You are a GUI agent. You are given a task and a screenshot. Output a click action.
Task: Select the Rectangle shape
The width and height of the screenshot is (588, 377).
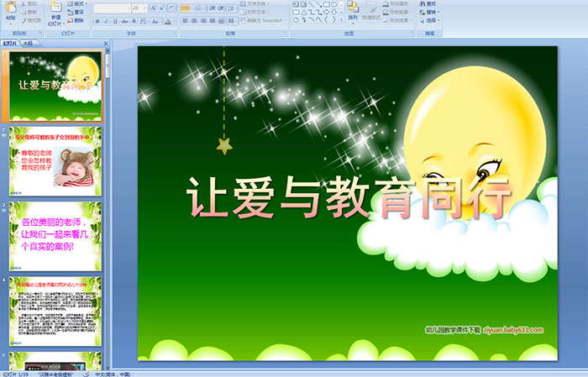point(326,4)
